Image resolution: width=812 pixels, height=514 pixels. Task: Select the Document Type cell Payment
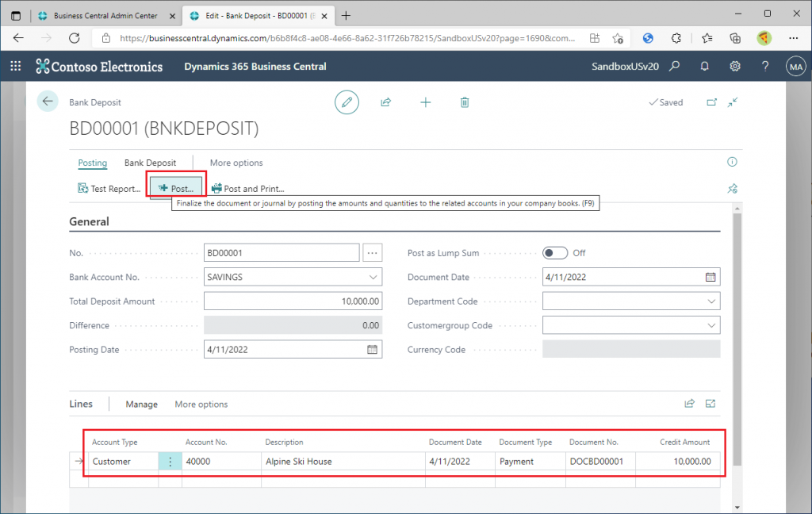530,461
